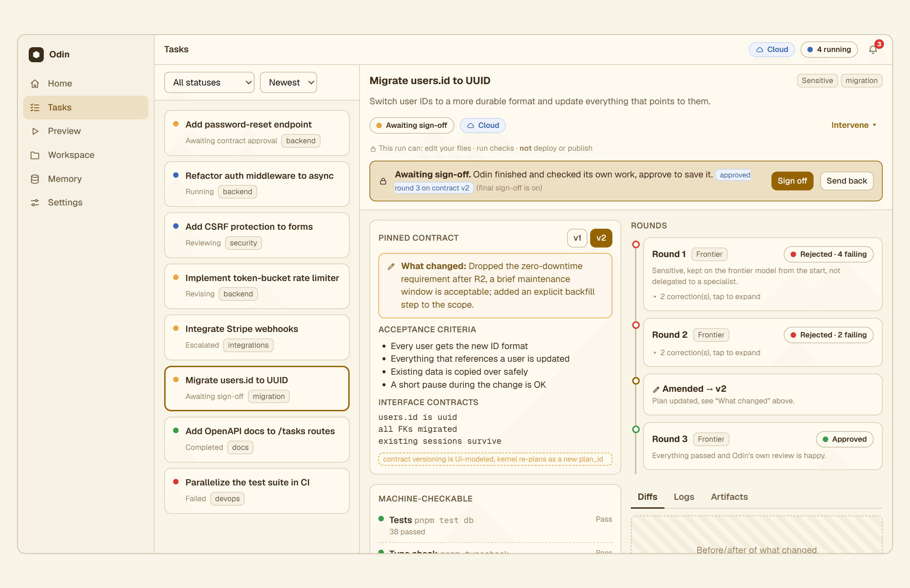The height and width of the screenshot is (588, 910).
Task: Open Integrate Stripe webhooks task
Action: click(x=257, y=337)
